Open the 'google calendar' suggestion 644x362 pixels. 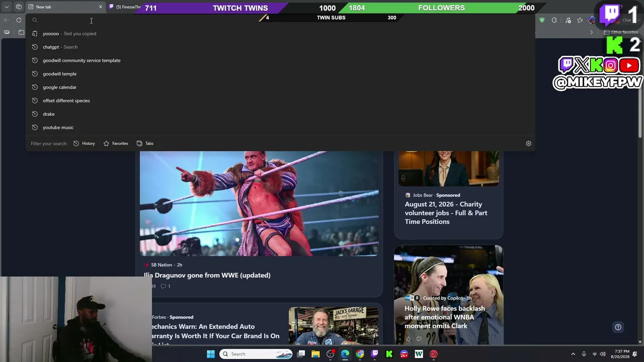pyautogui.click(x=280, y=87)
